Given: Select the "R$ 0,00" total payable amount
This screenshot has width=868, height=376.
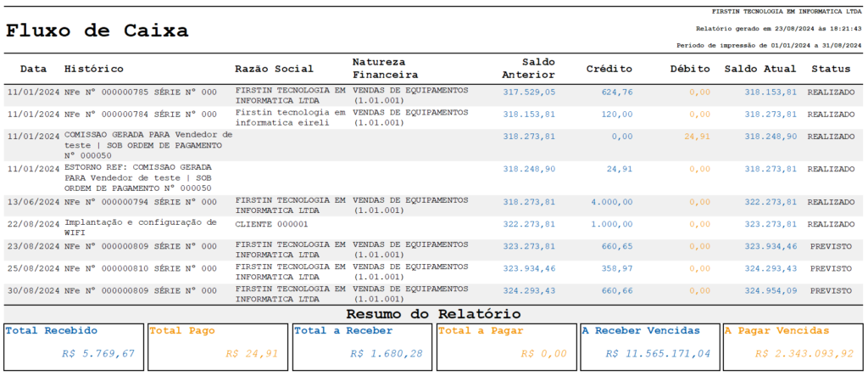Looking at the screenshot, I should [x=543, y=354].
